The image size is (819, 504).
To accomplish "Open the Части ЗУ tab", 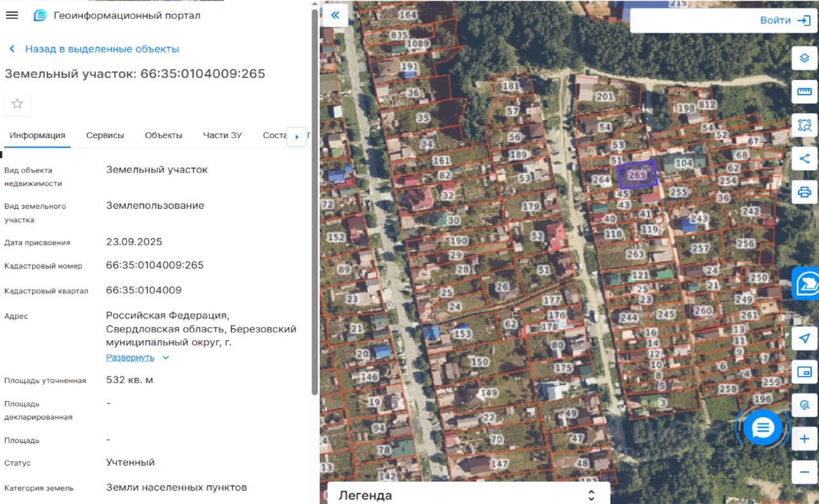I will pos(223,135).
